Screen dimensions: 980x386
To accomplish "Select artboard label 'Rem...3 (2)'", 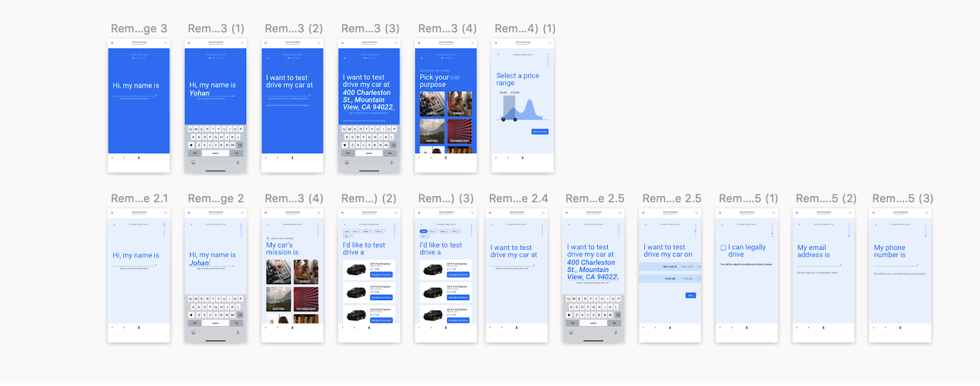I will click(294, 29).
